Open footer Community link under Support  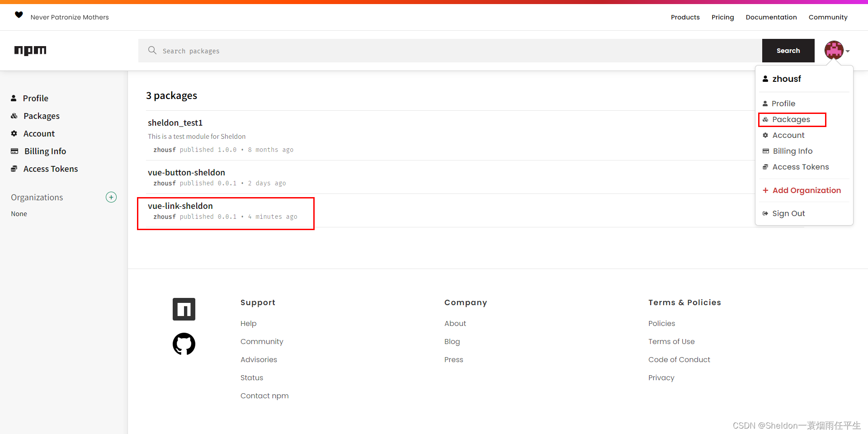click(x=262, y=341)
